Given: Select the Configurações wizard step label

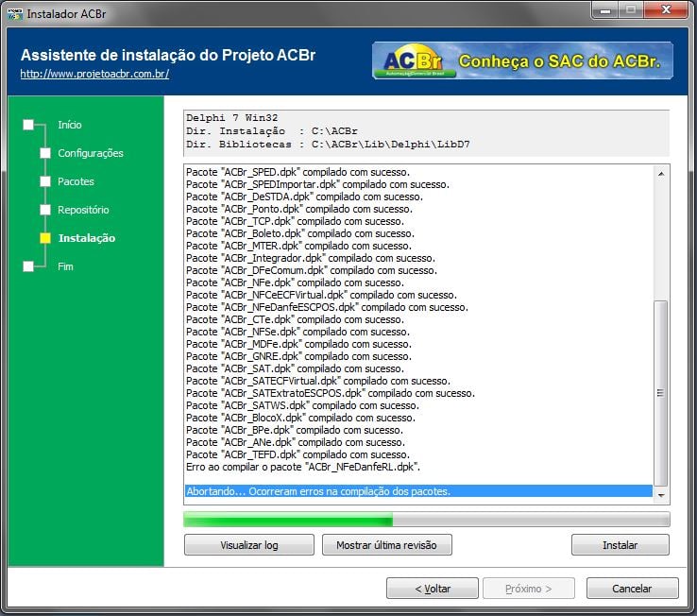Looking at the screenshot, I should 91,153.
